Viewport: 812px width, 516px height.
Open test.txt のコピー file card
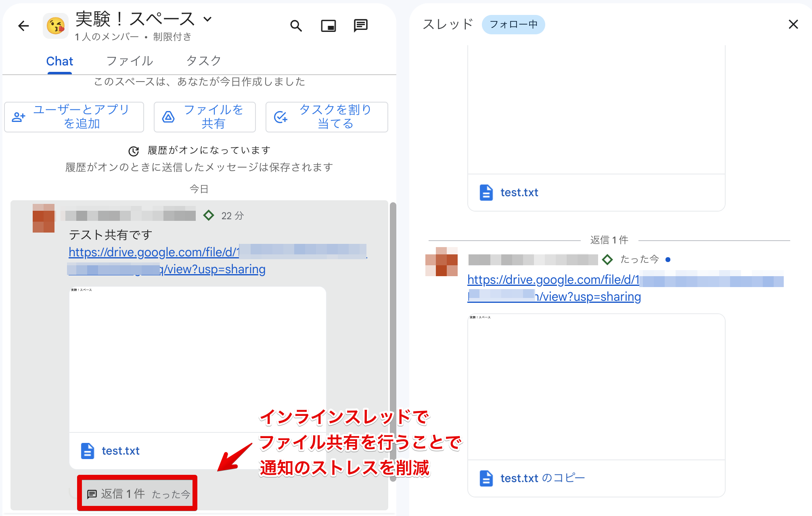coord(542,478)
